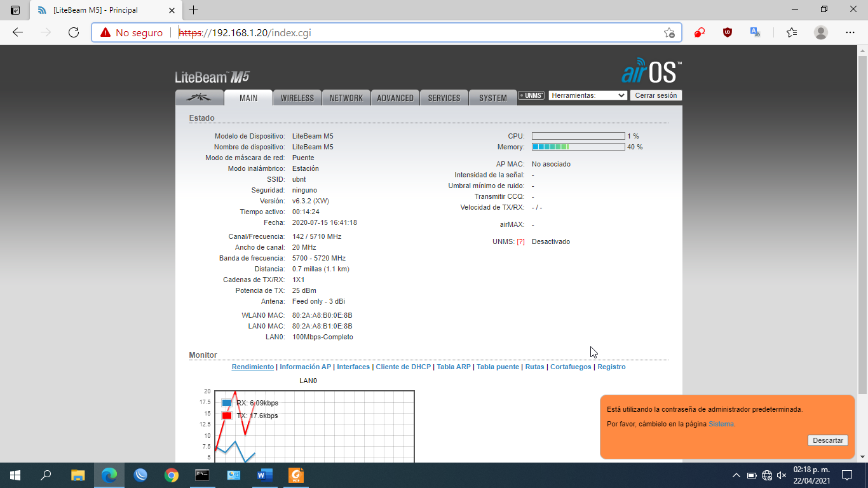Image resolution: width=868 pixels, height=488 pixels.
Task: Open Google Chrome from the taskbar
Action: 171,475
